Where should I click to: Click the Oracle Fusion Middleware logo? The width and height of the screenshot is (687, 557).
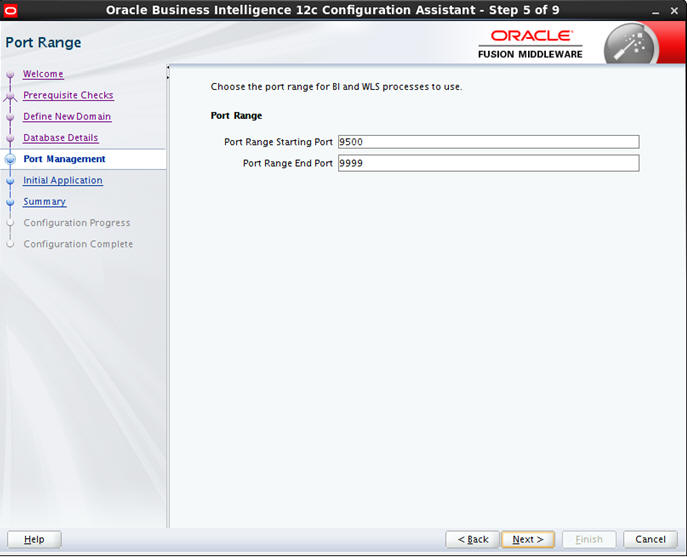coord(530,44)
